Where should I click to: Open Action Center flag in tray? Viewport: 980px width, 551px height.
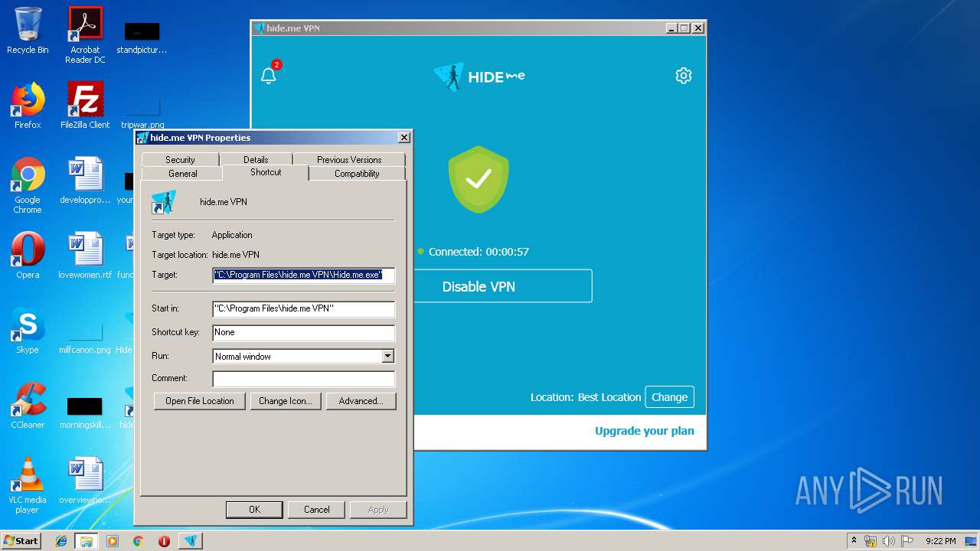[x=907, y=541]
